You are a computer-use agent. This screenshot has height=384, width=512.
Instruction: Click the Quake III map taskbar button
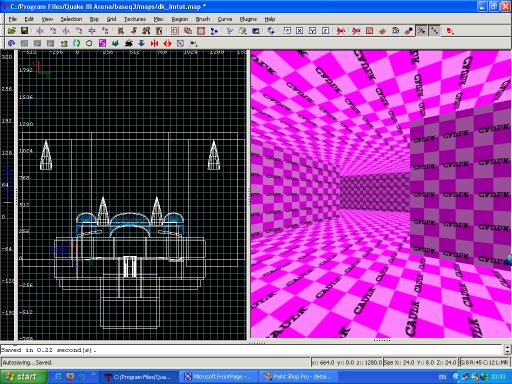pyautogui.click(x=139, y=377)
